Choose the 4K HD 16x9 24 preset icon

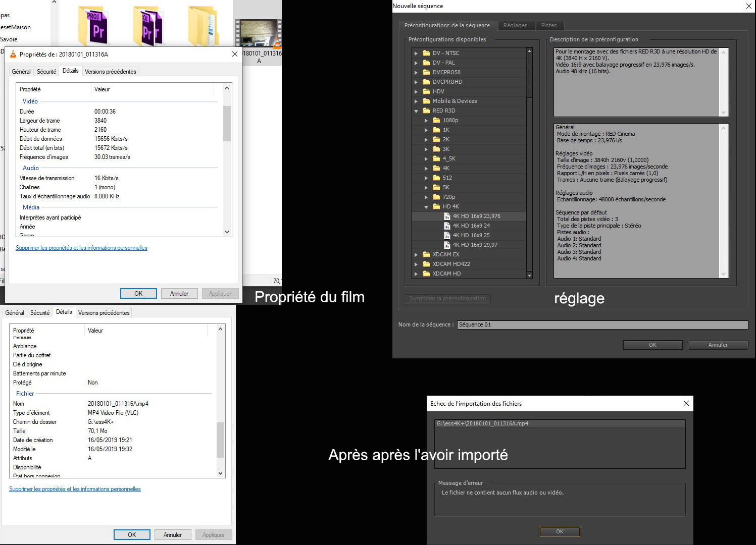(447, 226)
